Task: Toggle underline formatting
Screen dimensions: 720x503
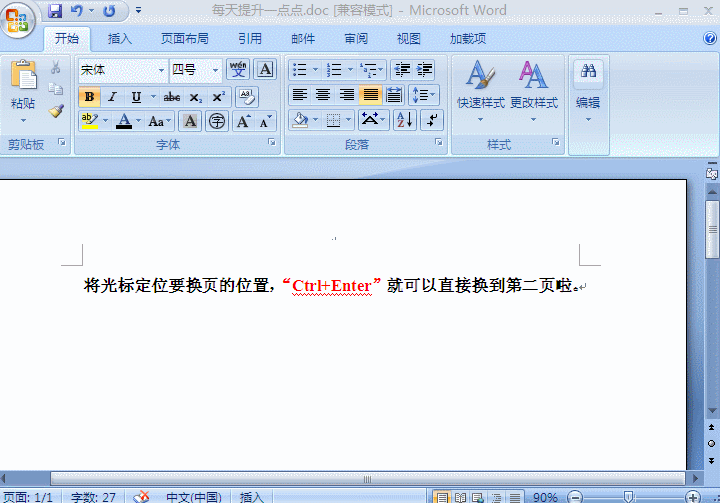Action: point(135,97)
